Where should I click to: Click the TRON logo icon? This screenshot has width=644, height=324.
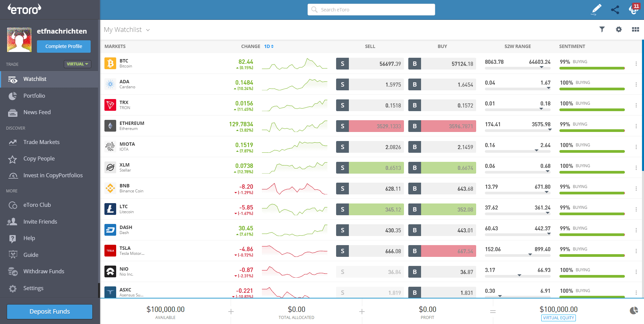110,105
